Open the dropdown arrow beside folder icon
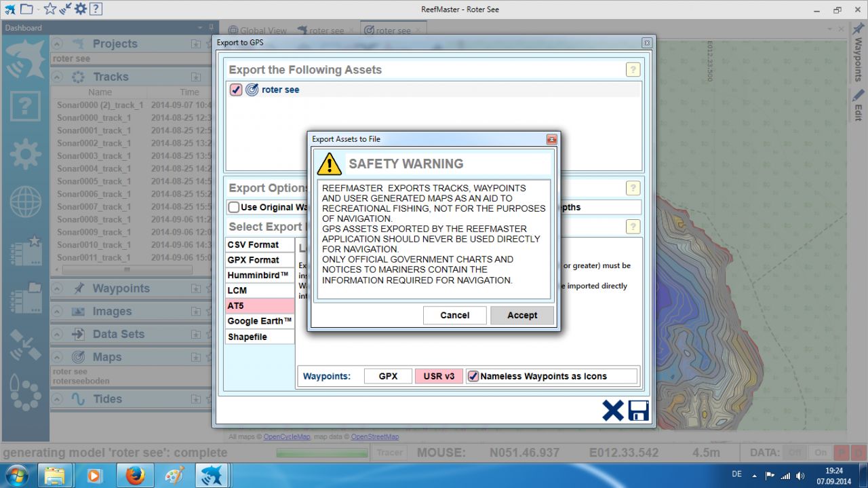The image size is (868, 488). pyautogui.click(x=38, y=10)
